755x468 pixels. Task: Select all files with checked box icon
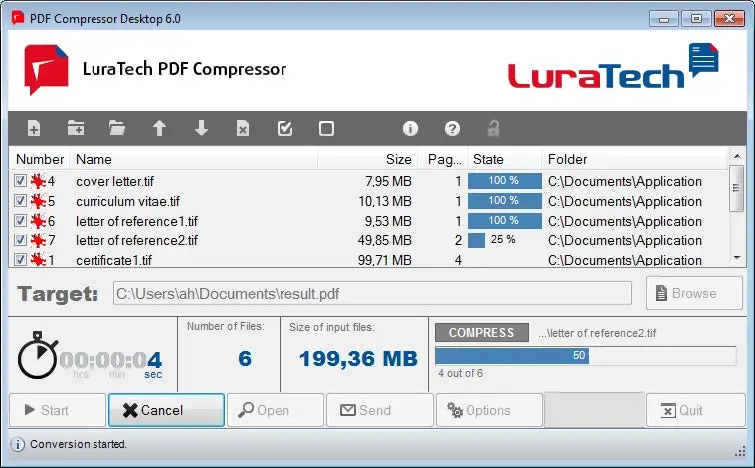pyautogui.click(x=285, y=129)
